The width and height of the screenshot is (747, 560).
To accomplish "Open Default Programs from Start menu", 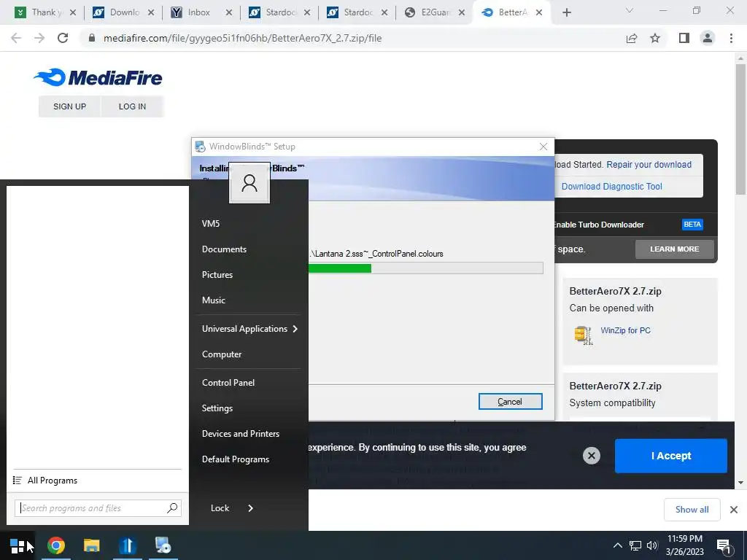I will 236,459.
